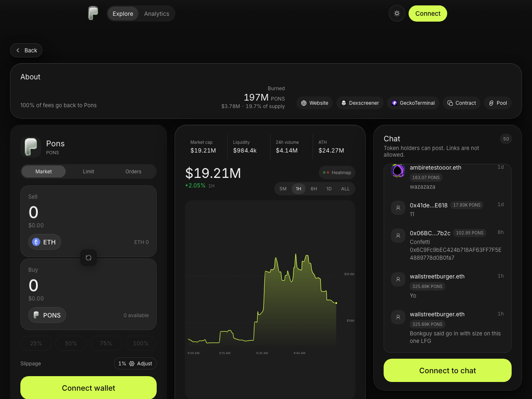The height and width of the screenshot is (399, 532).
Task: Click the avatar beside the "Bonkguy said" message
Action: (x=398, y=317)
